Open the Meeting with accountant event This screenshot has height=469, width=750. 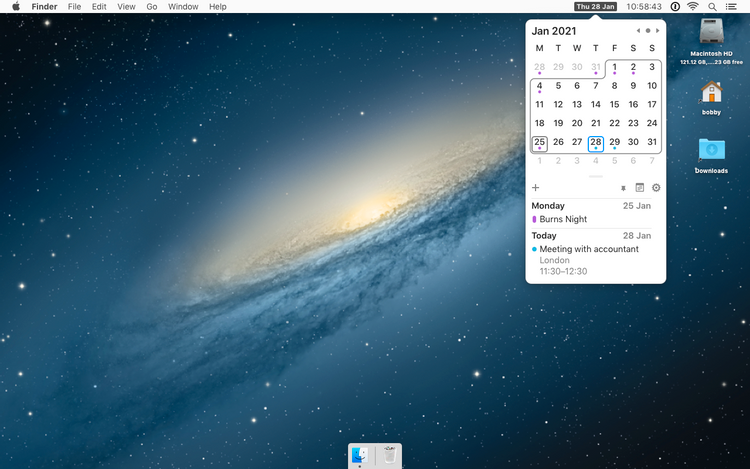(588, 249)
